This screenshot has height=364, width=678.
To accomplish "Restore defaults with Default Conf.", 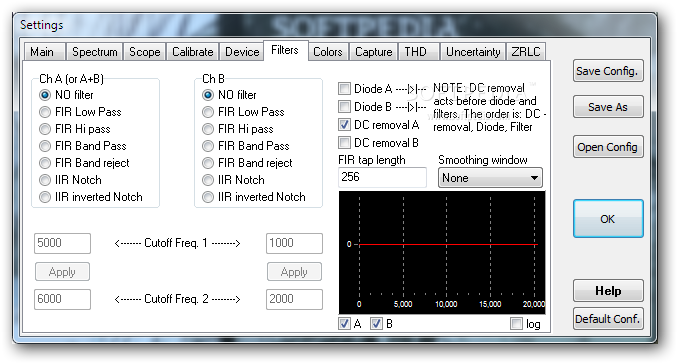I will click(608, 319).
